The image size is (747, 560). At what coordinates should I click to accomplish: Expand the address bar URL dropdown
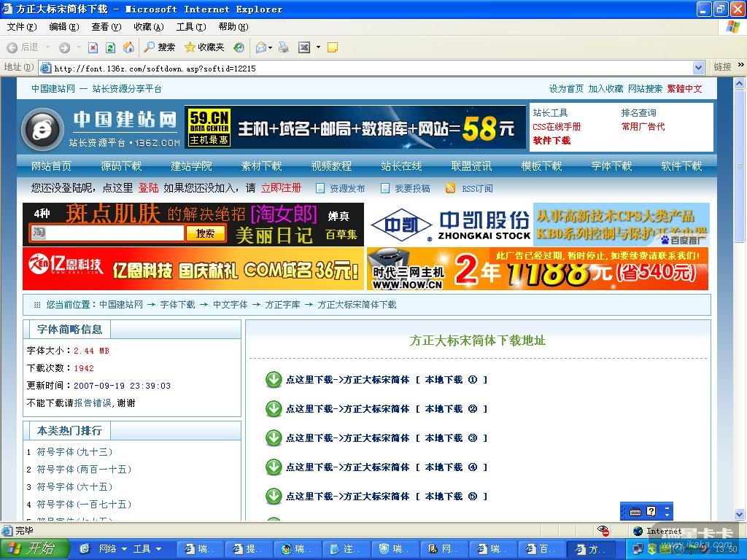(698, 68)
